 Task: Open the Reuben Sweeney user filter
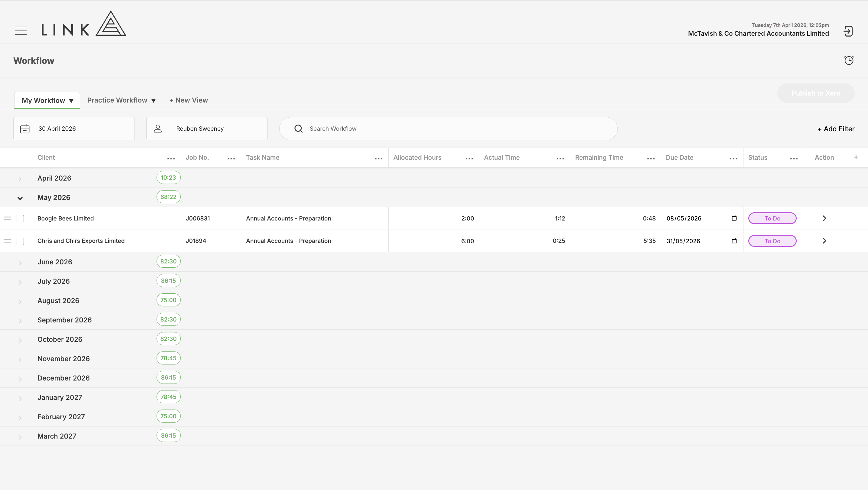[x=207, y=129]
